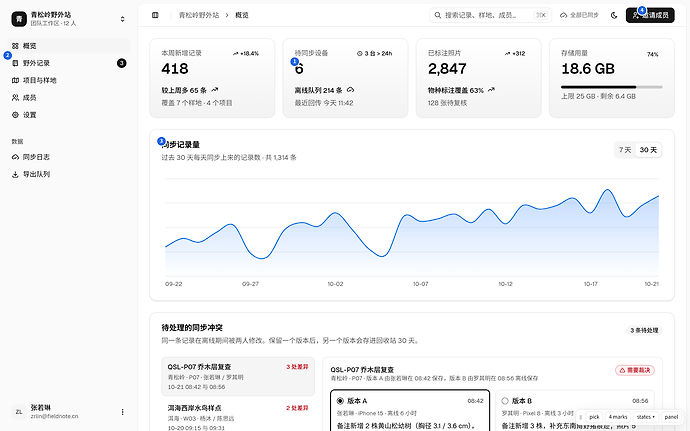This screenshot has width=690, height=431.
Task: Click the 邀请成员 button
Action: click(x=650, y=15)
